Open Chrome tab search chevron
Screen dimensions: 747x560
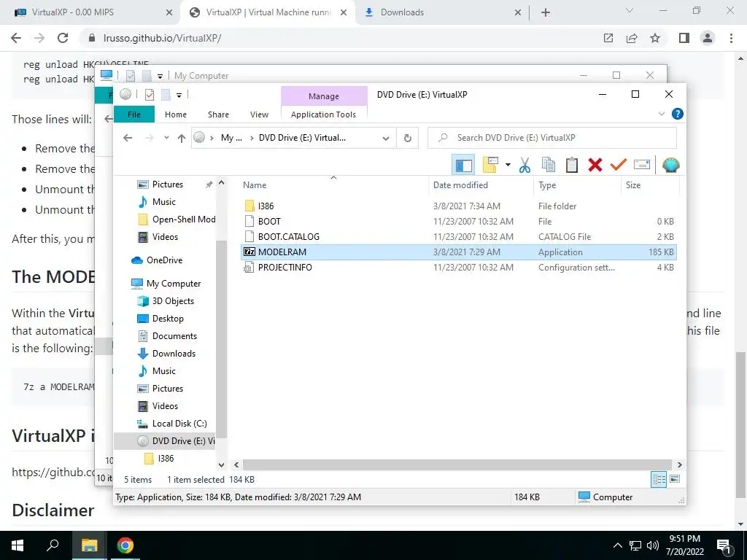[x=630, y=10]
